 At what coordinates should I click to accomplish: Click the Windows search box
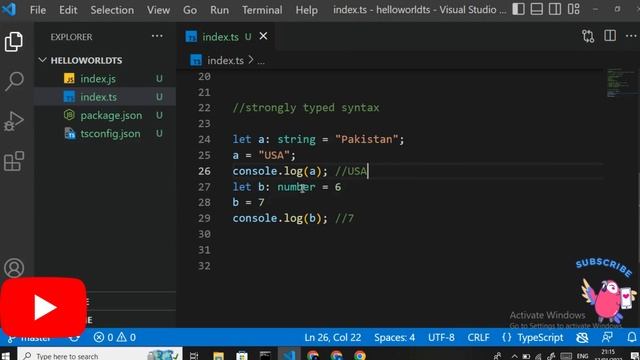pos(100,356)
